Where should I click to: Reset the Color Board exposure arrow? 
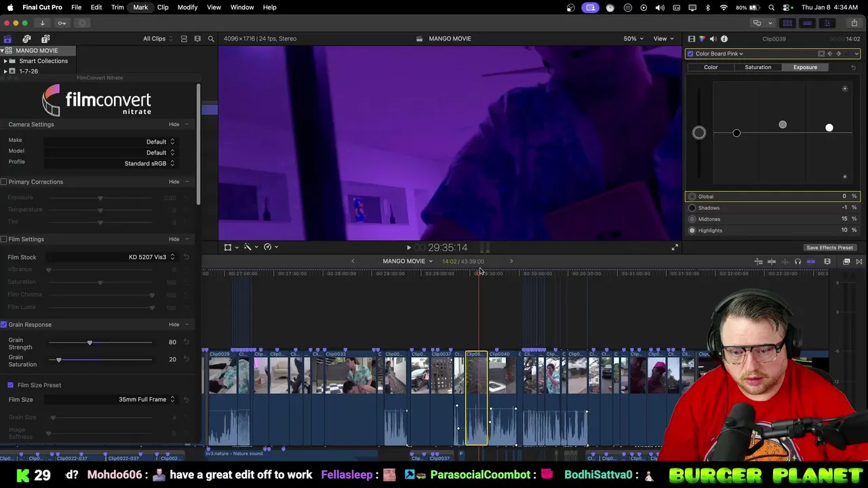[x=853, y=67]
